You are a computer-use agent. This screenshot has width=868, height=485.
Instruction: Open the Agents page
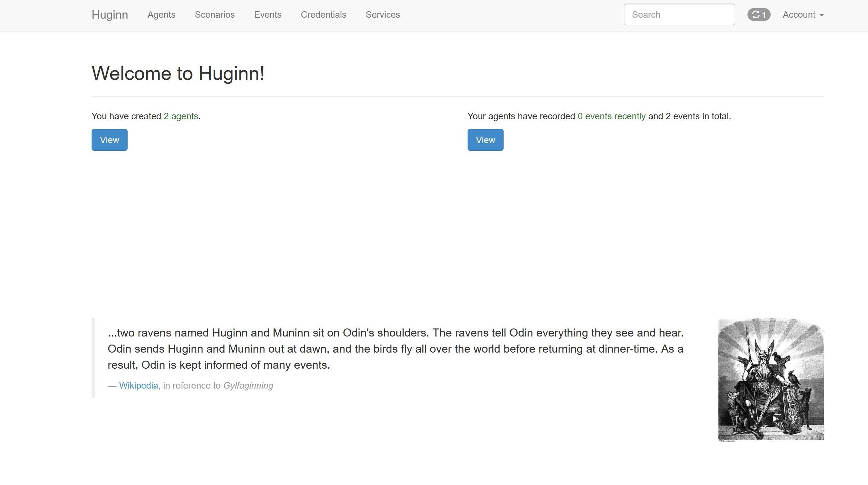click(x=161, y=14)
